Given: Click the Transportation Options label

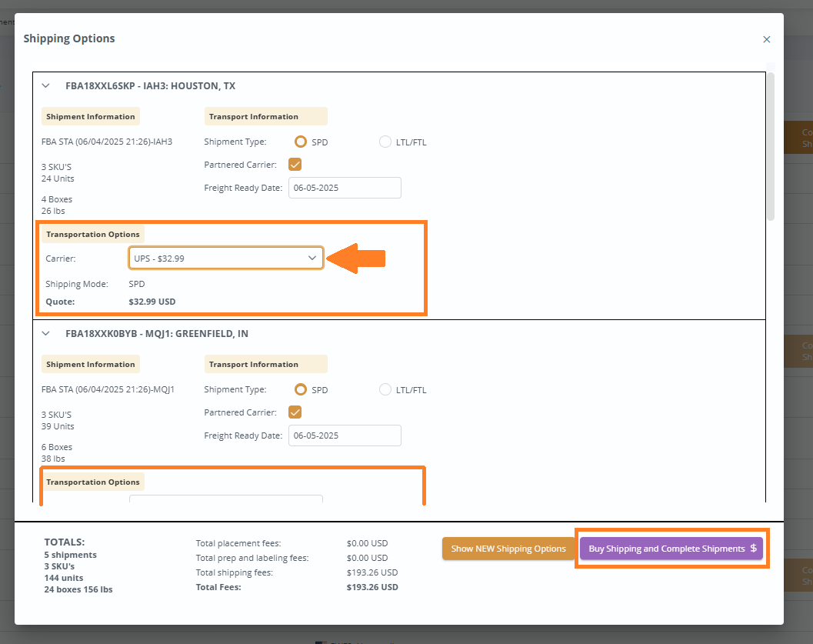Looking at the screenshot, I should [x=92, y=234].
